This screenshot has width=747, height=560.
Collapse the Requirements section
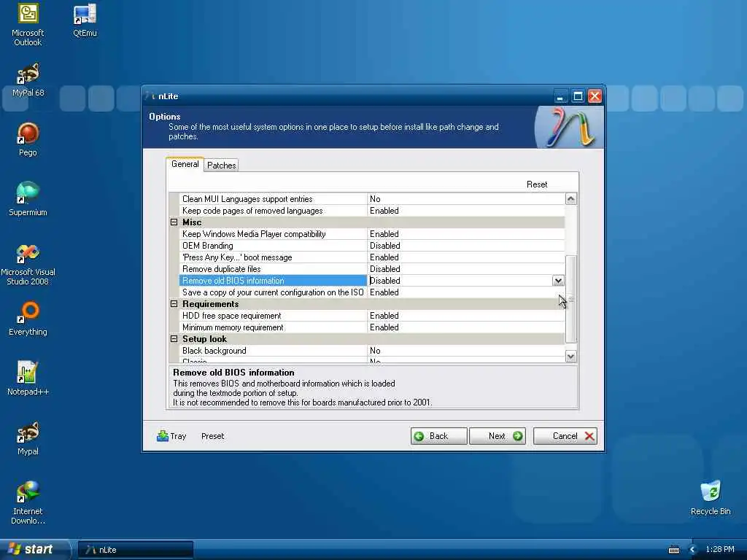(x=174, y=304)
